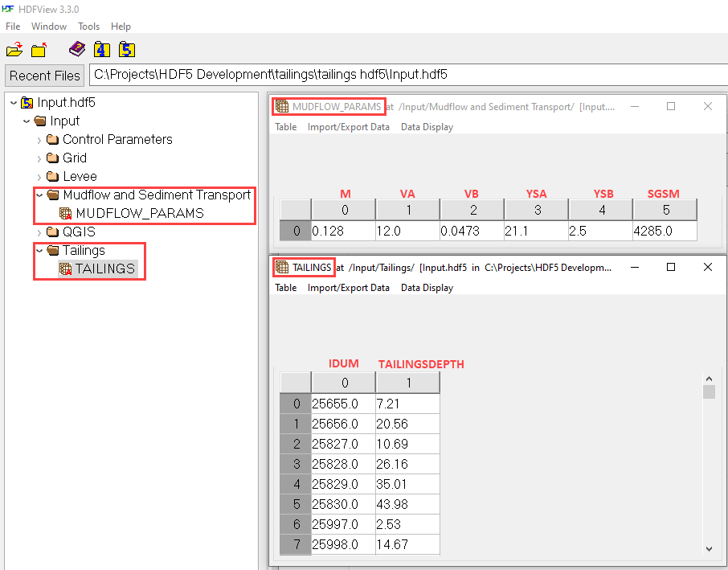This screenshot has height=570, width=728.
Task: Expand the QGIS group
Action: tap(39, 232)
